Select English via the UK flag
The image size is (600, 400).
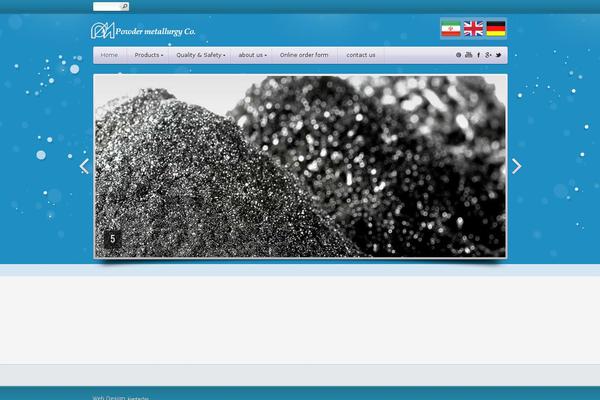click(x=473, y=29)
